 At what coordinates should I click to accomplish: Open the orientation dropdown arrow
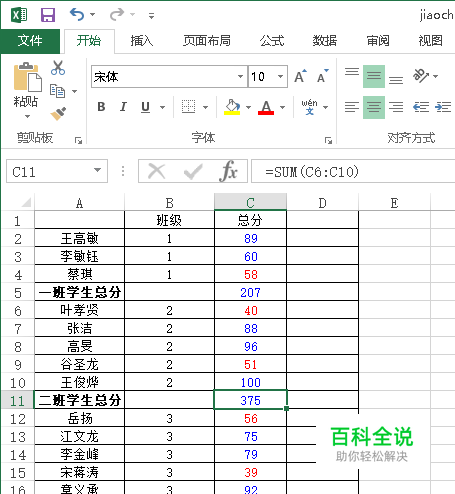(435, 77)
